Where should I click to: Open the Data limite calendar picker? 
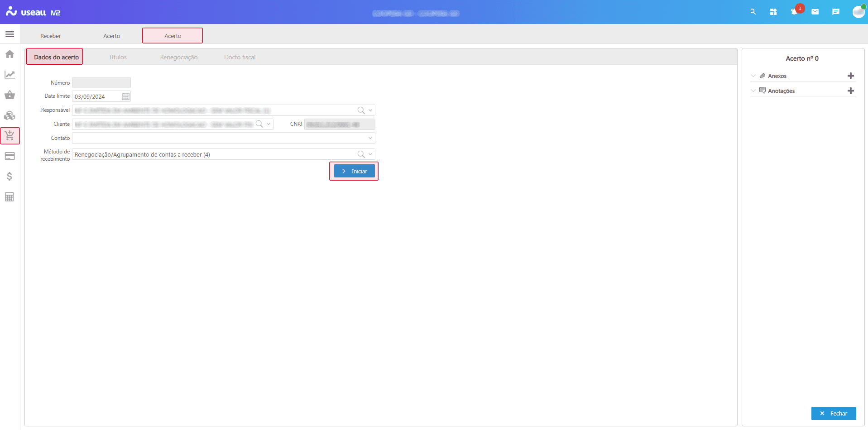point(125,96)
